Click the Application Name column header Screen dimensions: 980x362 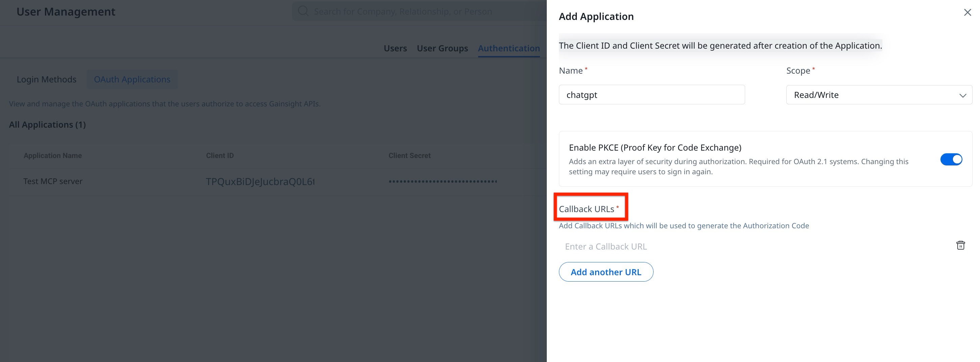click(52, 156)
